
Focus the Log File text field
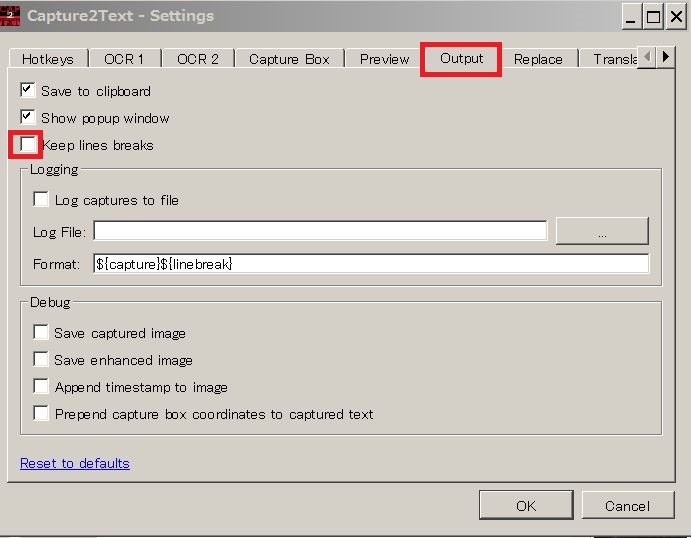[x=320, y=231]
